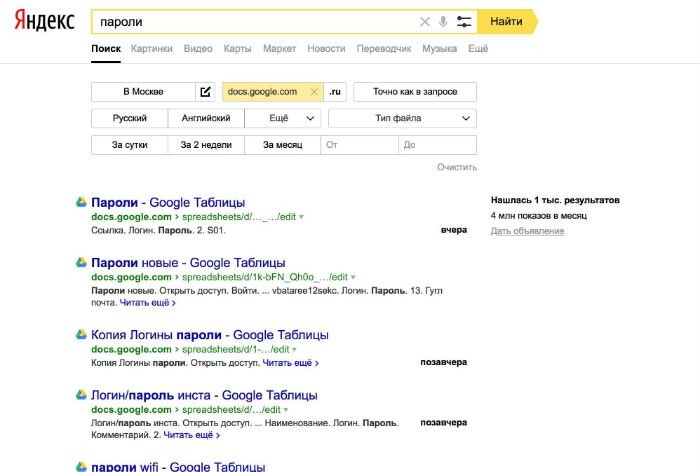Viewport: 700px width, 472px height.
Task: Click the edit region icon next to В Москве
Action: [x=206, y=92]
